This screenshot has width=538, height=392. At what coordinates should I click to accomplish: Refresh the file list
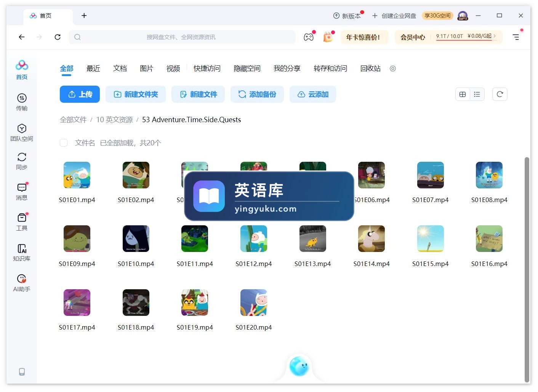click(500, 94)
